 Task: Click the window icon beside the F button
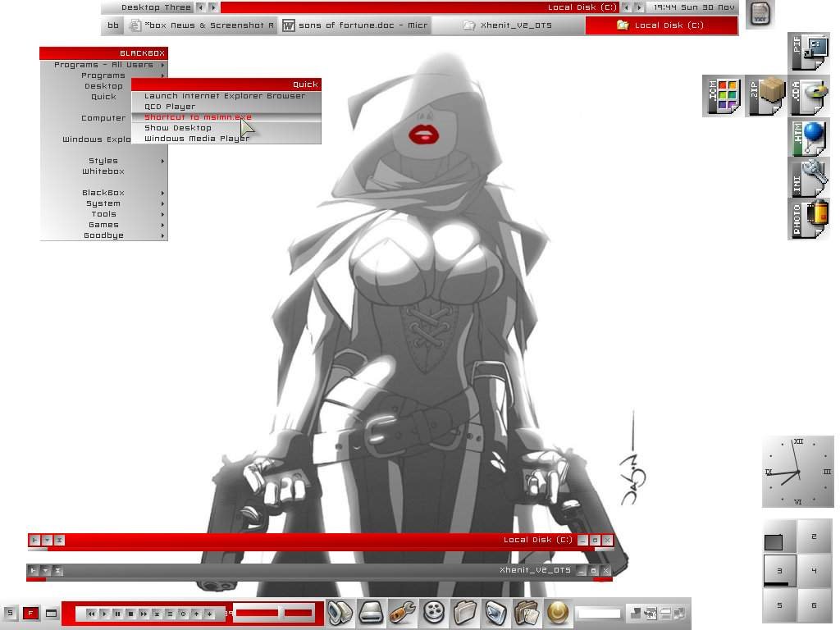[x=52, y=613]
